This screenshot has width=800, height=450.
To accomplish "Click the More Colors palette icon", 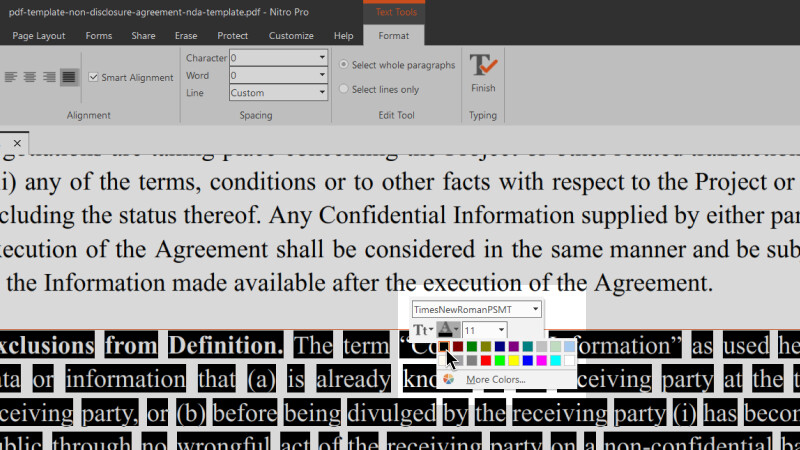I will tap(449, 380).
